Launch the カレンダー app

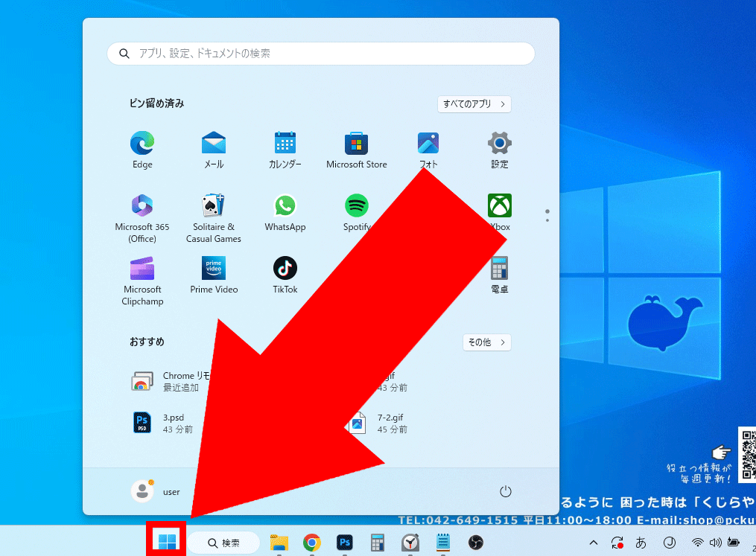click(x=285, y=150)
